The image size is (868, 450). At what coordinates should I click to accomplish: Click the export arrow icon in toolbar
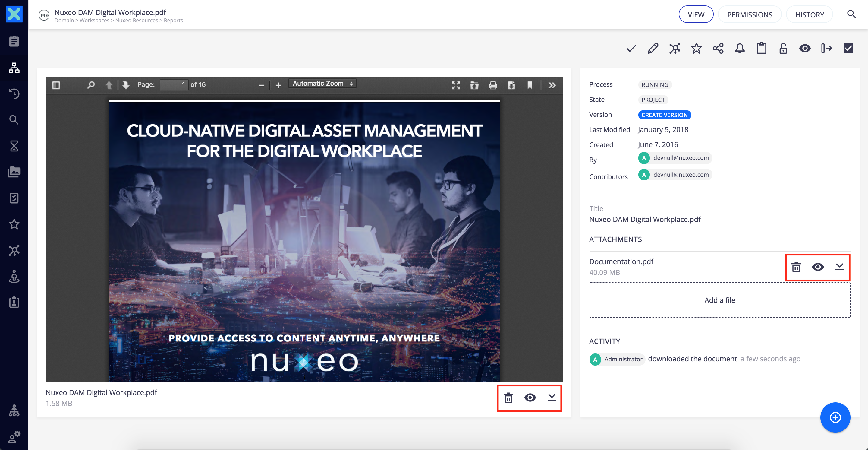click(826, 49)
